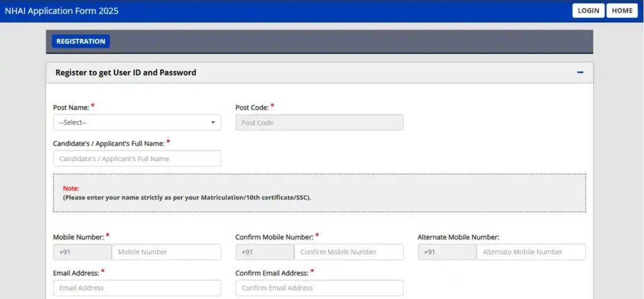644x299 pixels.
Task: Click the +91 prefix beside Alternate Mobile Number
Action: 447,252
